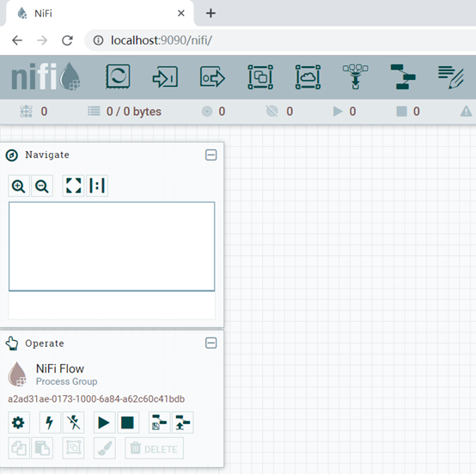Click the site information icon
The width and height of the screenshot is (476, 474).
click(x=98, y=40)
